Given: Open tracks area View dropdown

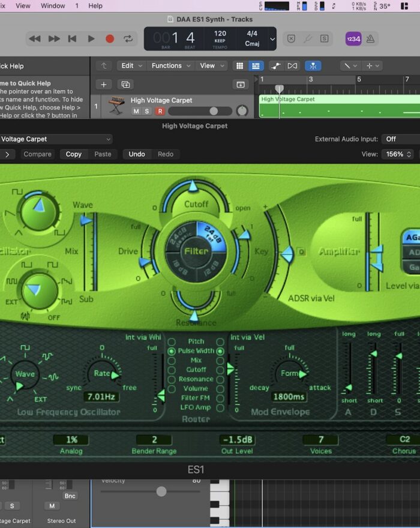Looking at the screenshot, I should point(212,65).
